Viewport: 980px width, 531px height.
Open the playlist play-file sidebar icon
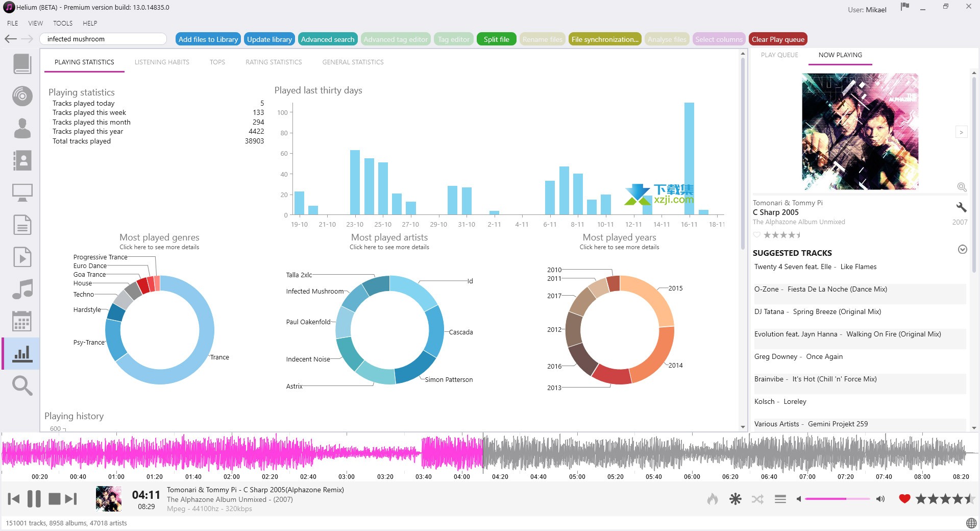(22, 257)
